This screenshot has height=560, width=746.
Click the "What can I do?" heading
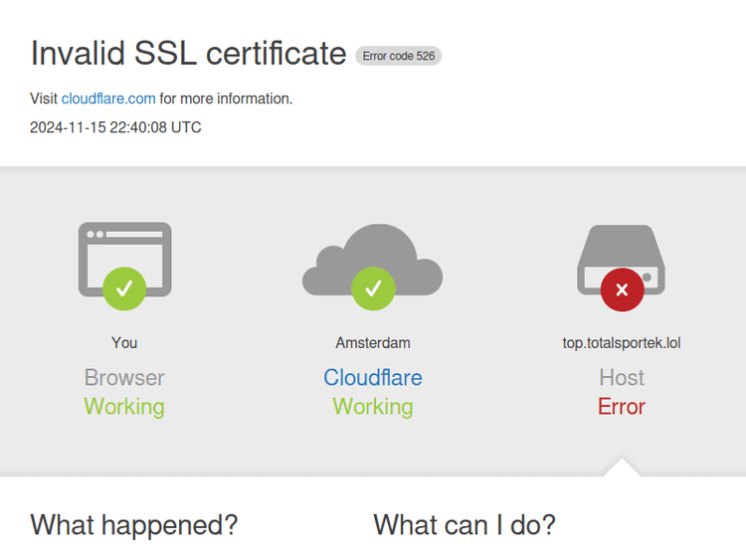465,525
